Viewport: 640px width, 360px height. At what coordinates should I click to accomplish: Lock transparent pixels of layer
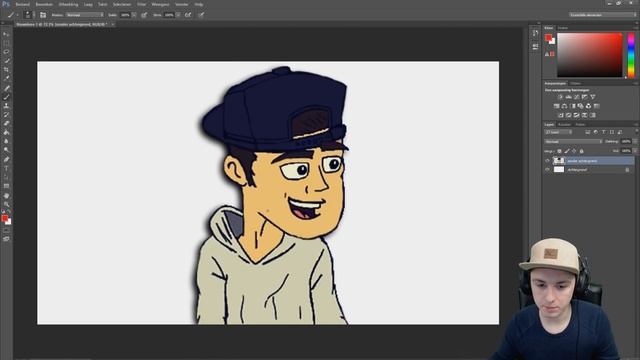560,151
